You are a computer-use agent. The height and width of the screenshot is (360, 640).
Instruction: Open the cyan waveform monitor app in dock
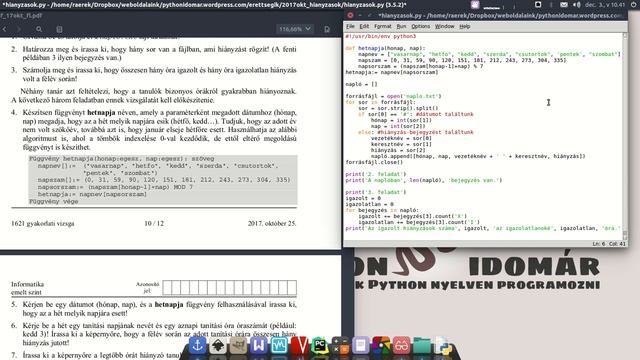pos(279,346)
